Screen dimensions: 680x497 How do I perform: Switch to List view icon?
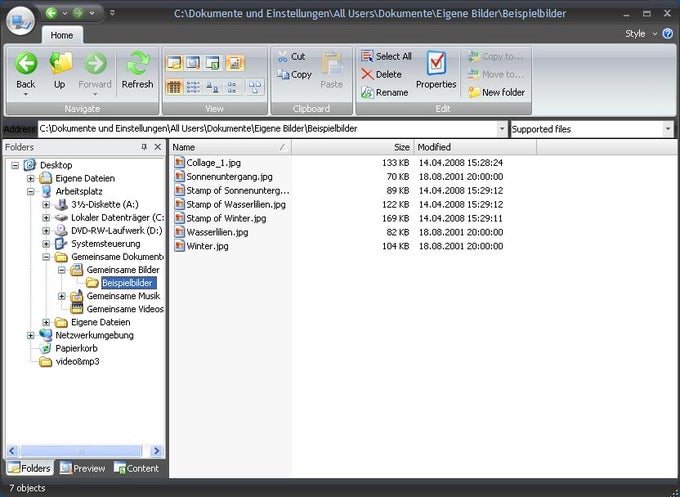(x=193, y=87)
